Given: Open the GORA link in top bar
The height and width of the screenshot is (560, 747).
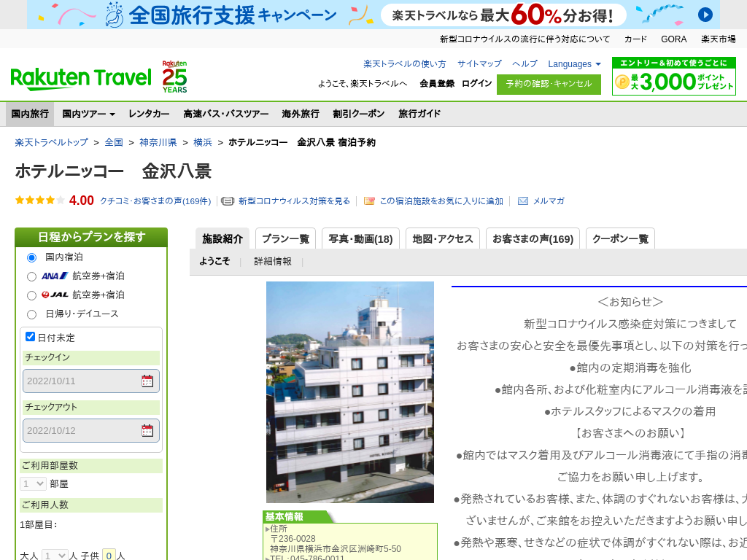Looking at the screenshot, I should (x=673, y=39).
